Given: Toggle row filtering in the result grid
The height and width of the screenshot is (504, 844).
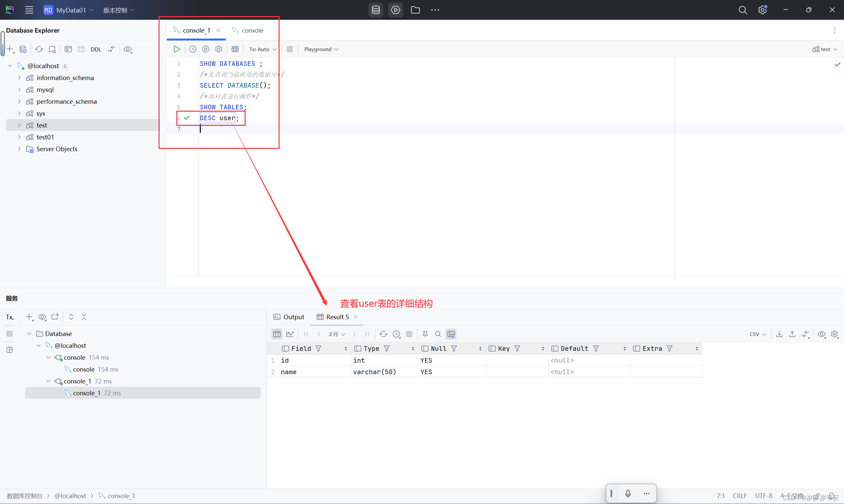Looking at the screenshot, I should [451, 334].
